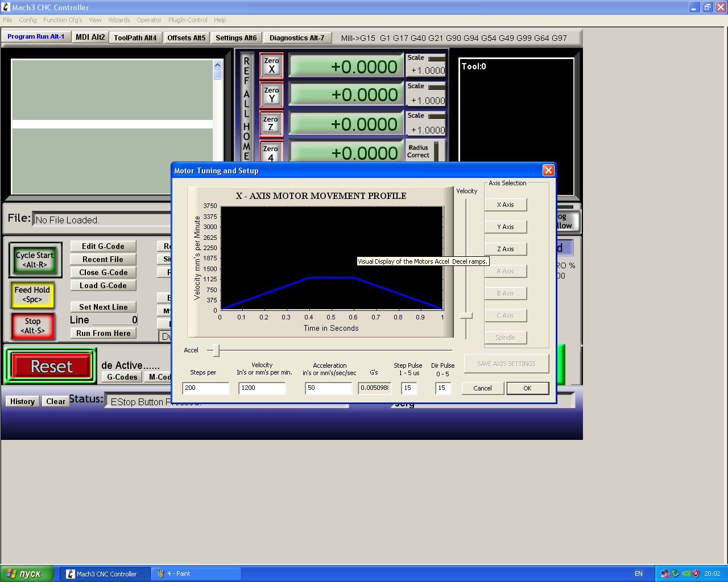Click the NVIDIA tray icon
Viewport: 728px width, 582px height.
[686, 573]
